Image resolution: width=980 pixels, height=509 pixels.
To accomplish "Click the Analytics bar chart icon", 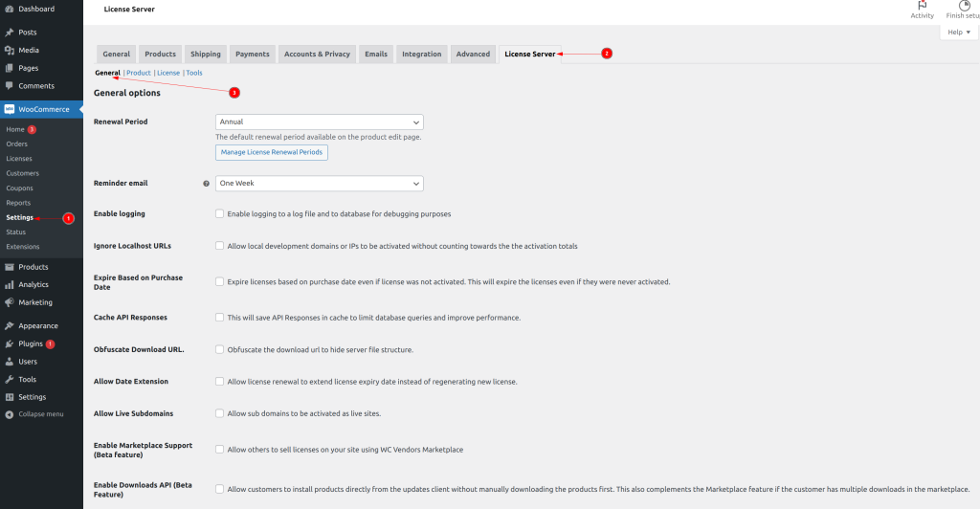I will click(9, 285).
